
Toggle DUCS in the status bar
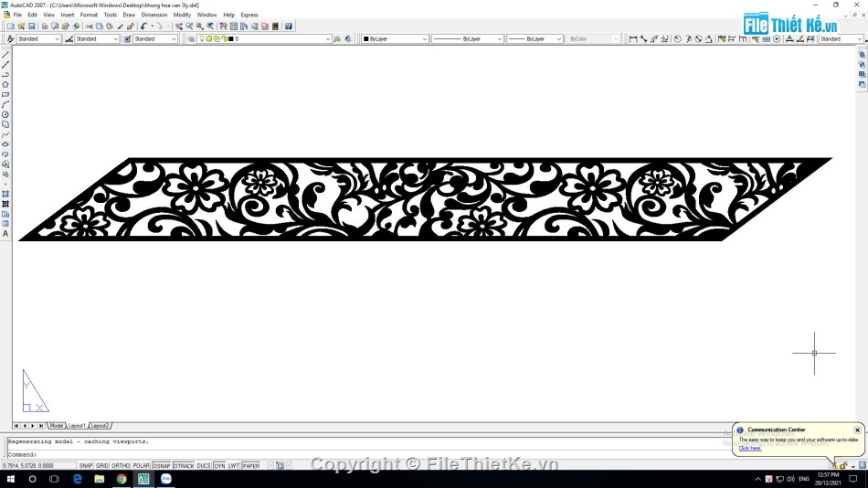(204, 466)
